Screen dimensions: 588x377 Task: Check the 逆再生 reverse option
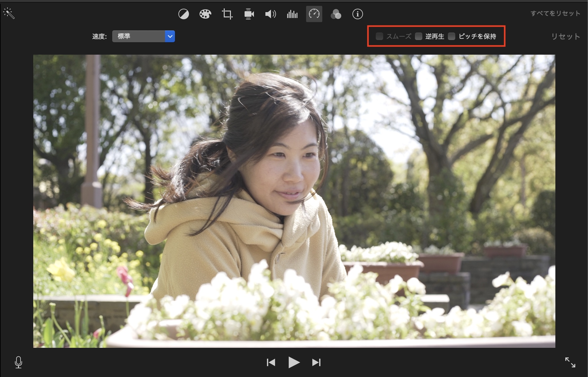[x=419, y=36]
